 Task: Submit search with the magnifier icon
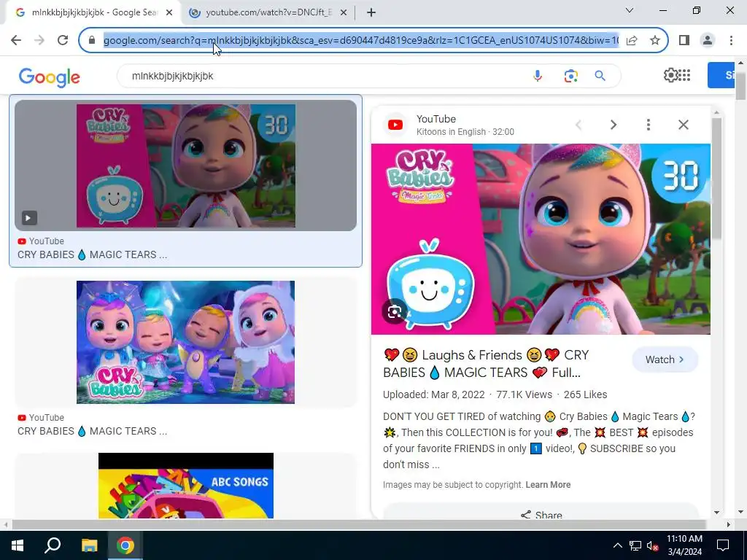(600, 76)
